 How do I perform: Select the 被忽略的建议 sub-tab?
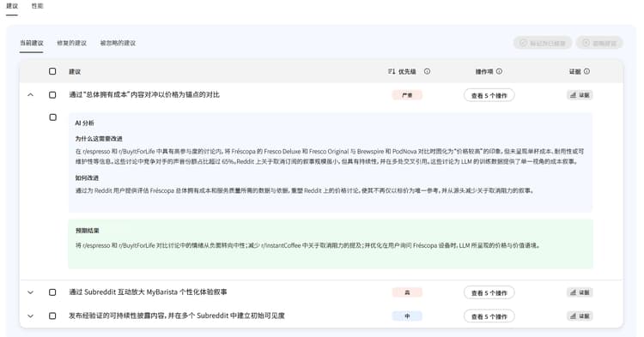118,43
